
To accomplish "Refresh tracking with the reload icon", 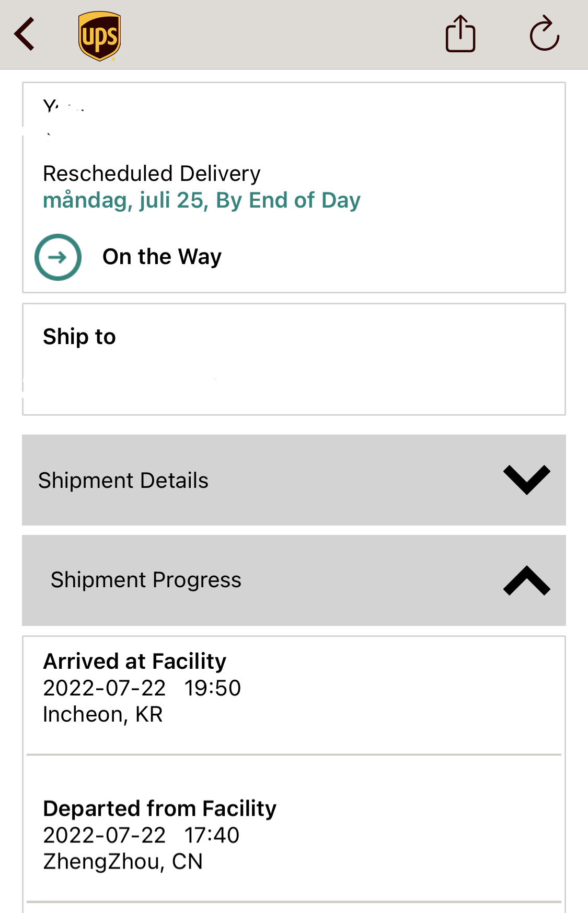I will 544,34.
